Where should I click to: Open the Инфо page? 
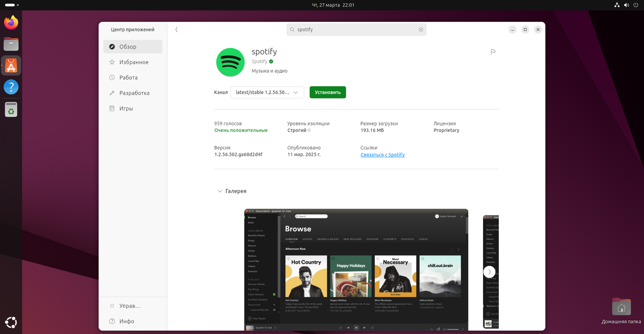pos(133,322)
